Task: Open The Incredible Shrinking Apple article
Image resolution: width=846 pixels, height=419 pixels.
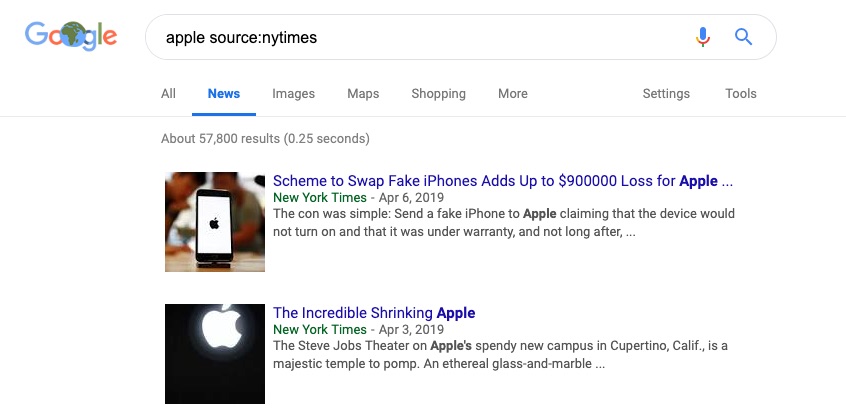Action: (x=374, y=313)
